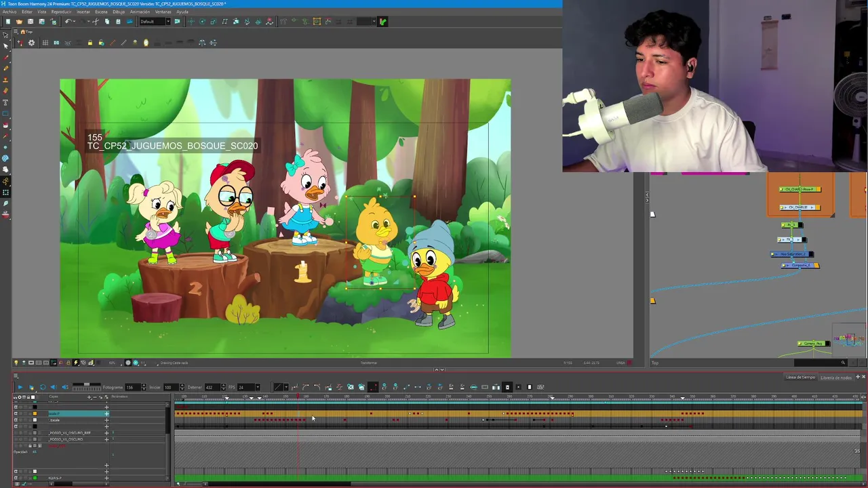Click the Línea de tiempo tab

(800, 377)
